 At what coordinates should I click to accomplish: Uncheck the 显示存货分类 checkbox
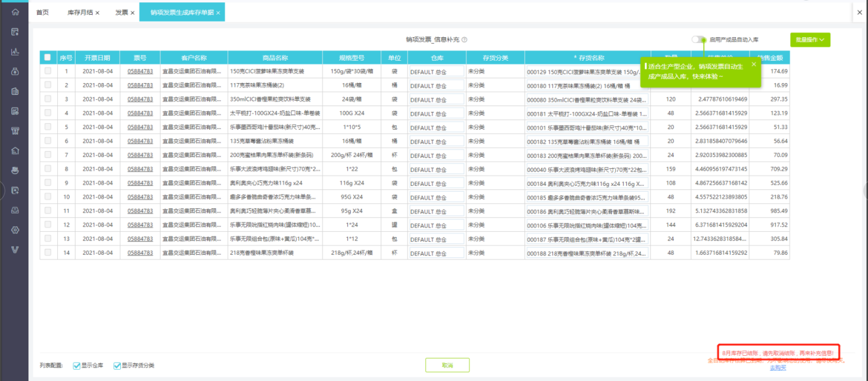pyautogui.click(x=117, y=366)
